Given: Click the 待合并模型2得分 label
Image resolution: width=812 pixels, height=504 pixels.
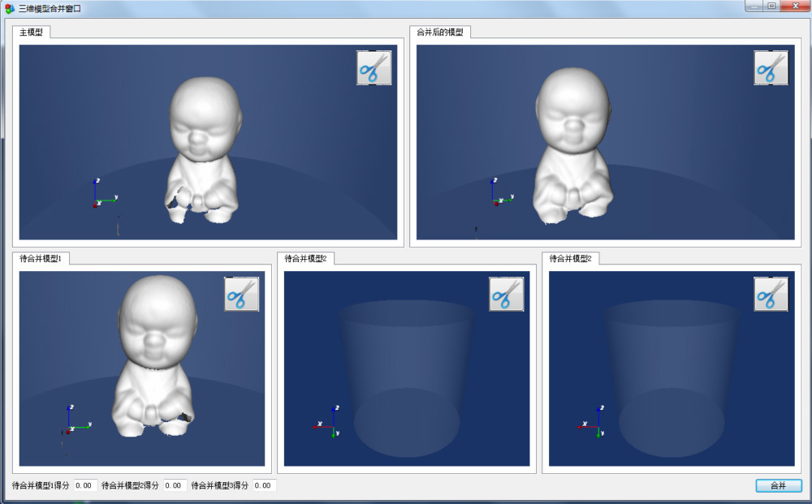Looking at the screenshot, I should [x=130, y=485].
